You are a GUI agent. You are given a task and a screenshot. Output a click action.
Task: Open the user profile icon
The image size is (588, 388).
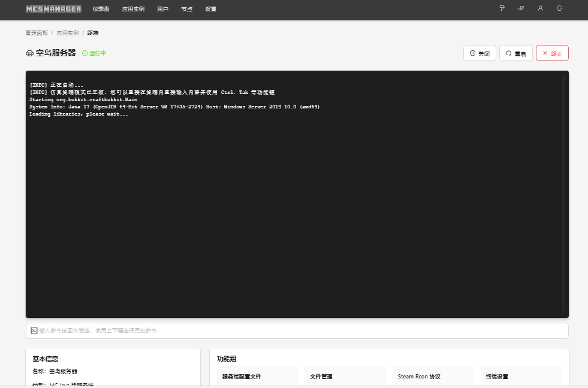coord(540,8)
